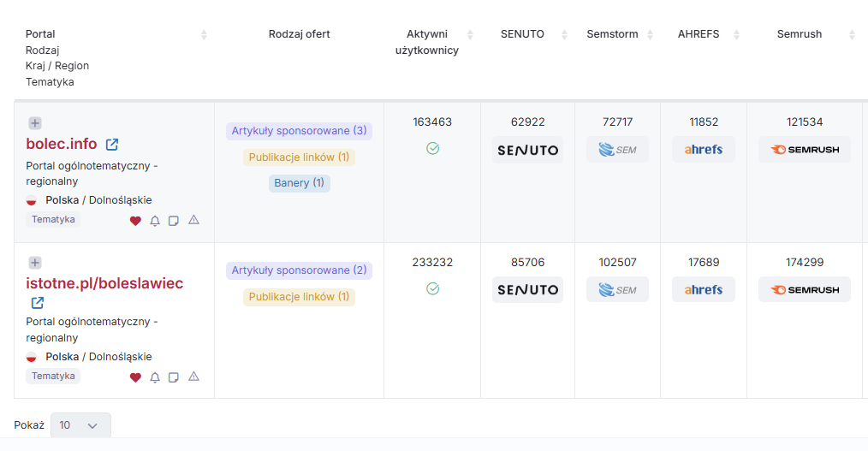
Task: Open the bolec.info portal link
Action: 62,144
